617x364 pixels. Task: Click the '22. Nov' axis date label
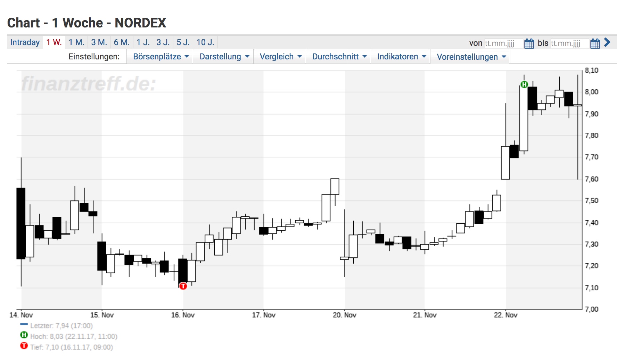pos(506,315)
